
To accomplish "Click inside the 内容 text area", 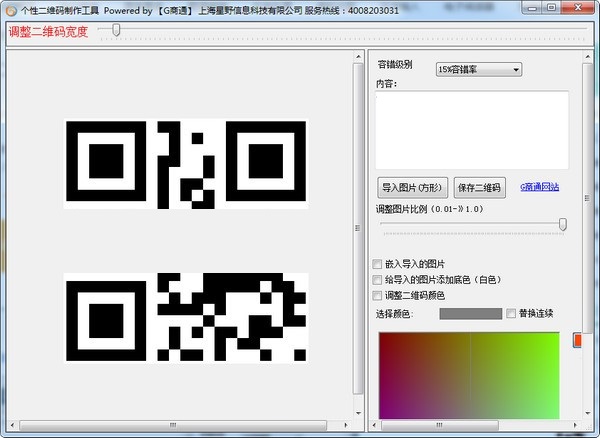I will pyautogui.click(x=472, y=130).
